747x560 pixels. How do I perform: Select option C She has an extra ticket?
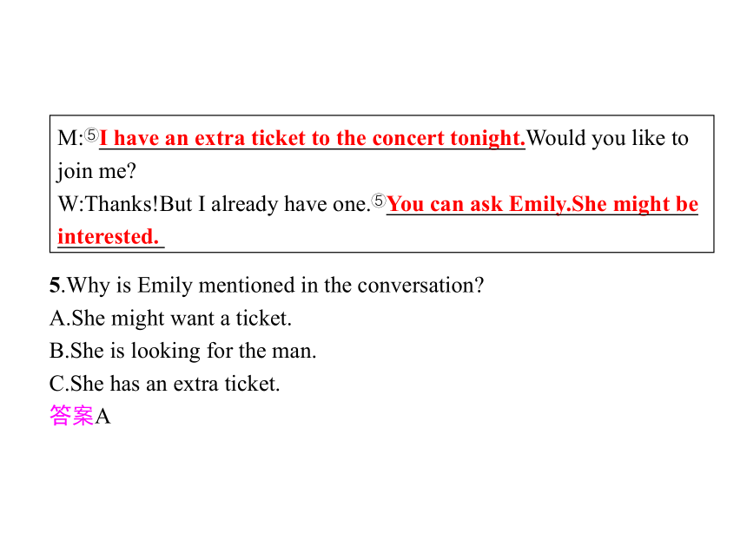pos(165,384)
